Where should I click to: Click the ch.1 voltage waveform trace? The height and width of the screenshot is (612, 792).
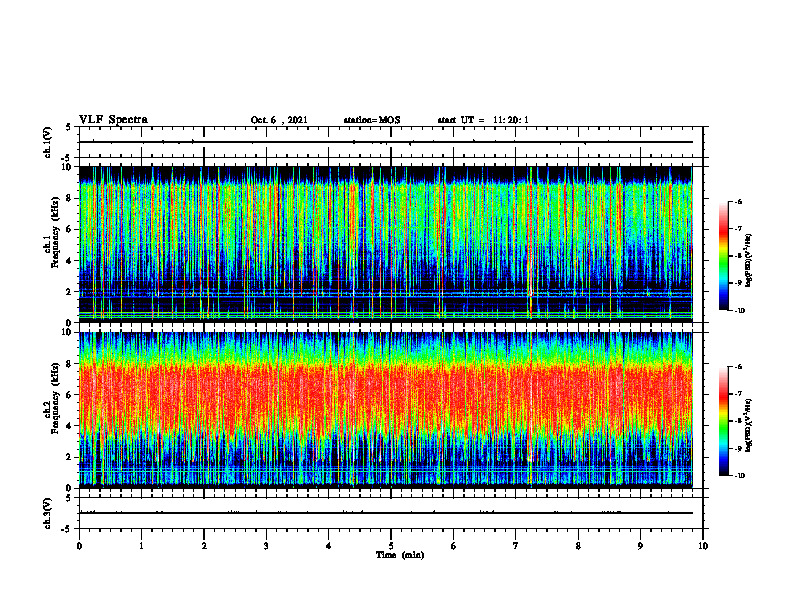click(385, 142)
